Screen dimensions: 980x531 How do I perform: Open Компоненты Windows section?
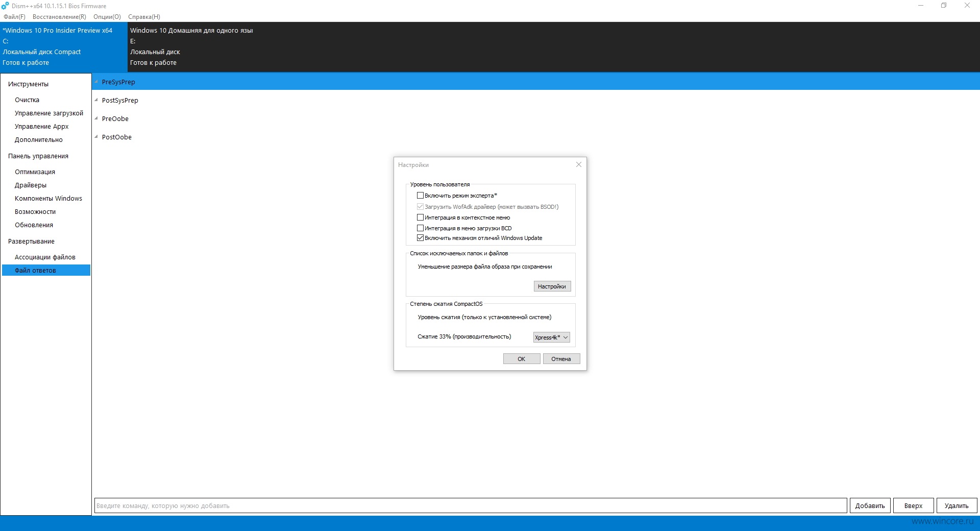pos(48,199)
